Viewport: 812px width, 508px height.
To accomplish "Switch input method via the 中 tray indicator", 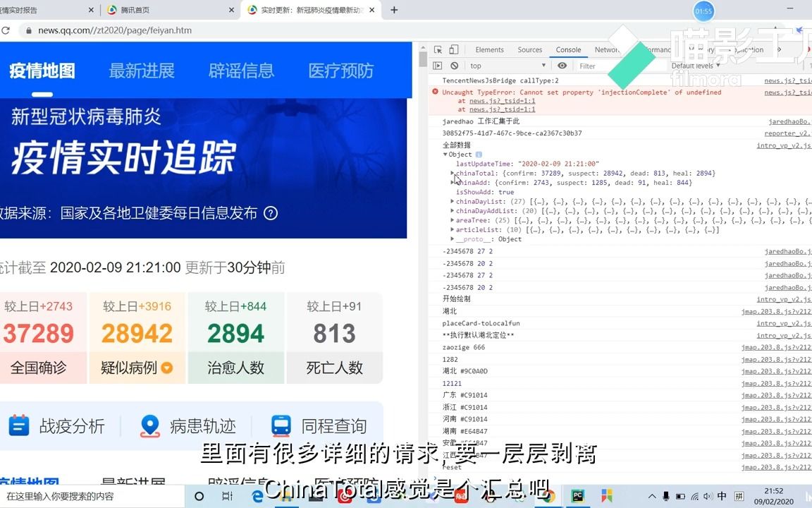I will click(721, 495).
